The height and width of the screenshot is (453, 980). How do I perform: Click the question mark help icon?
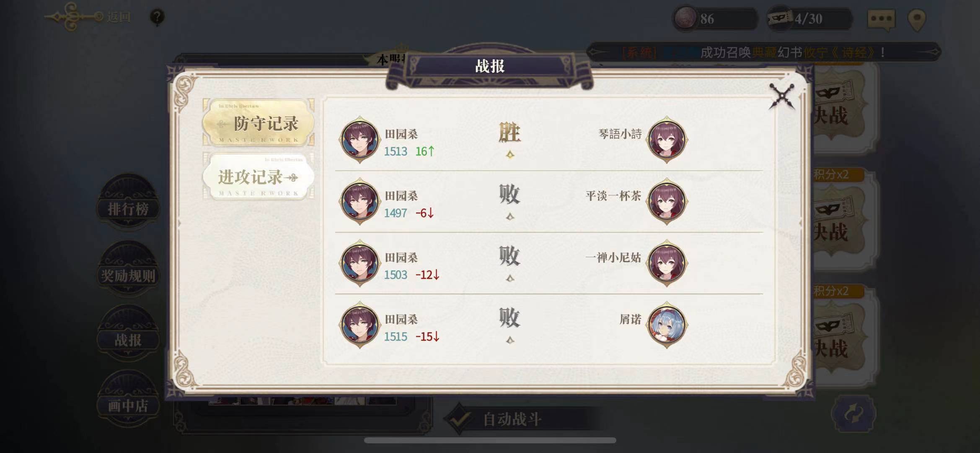point(157,17)
